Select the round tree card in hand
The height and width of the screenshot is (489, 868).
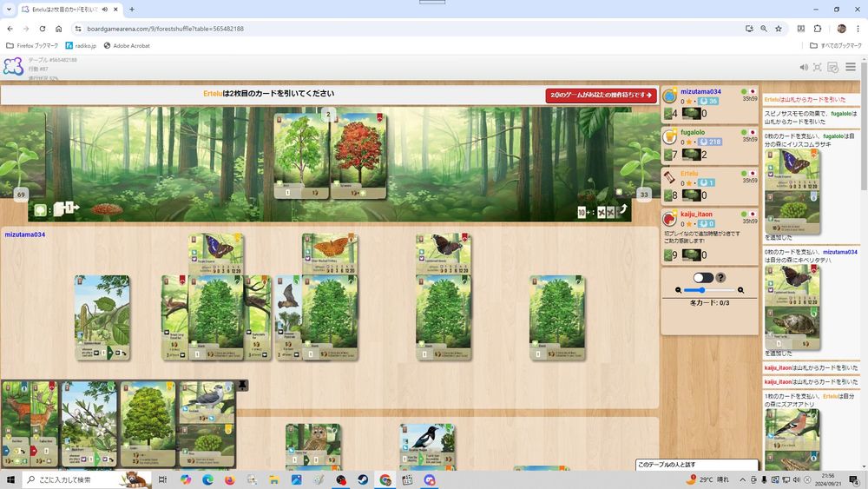point(148,424)
